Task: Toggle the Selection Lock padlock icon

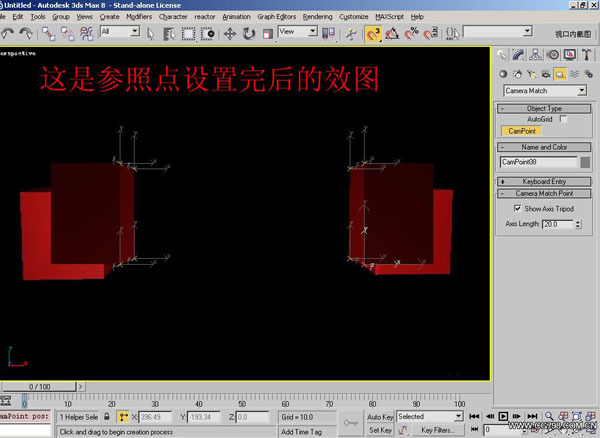Action: click(107, 417)
